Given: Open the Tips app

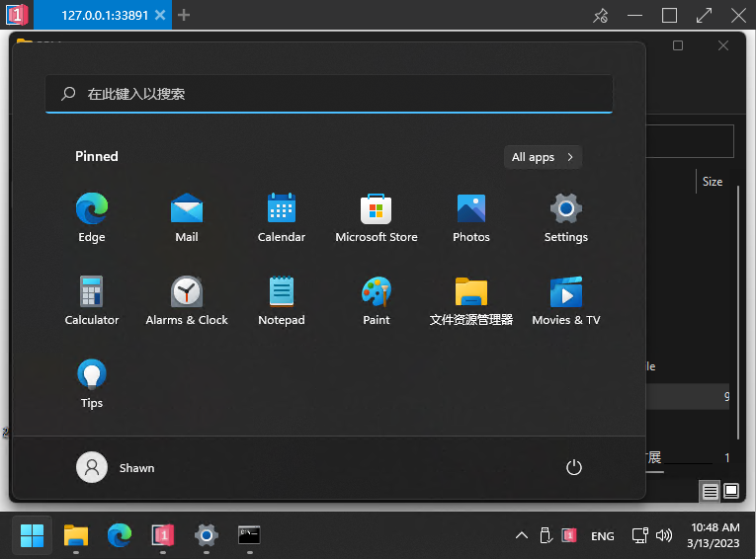Looking at the screenshot, I should pyautogui.click(x=92, y=383).
